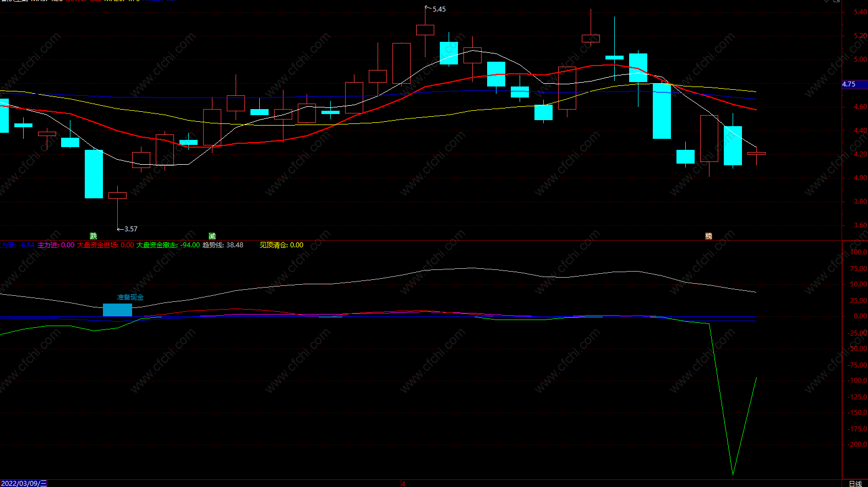Click the 5.00 price axis label
868x487 pixels.
pyautogui.click(x=860, y=59)
